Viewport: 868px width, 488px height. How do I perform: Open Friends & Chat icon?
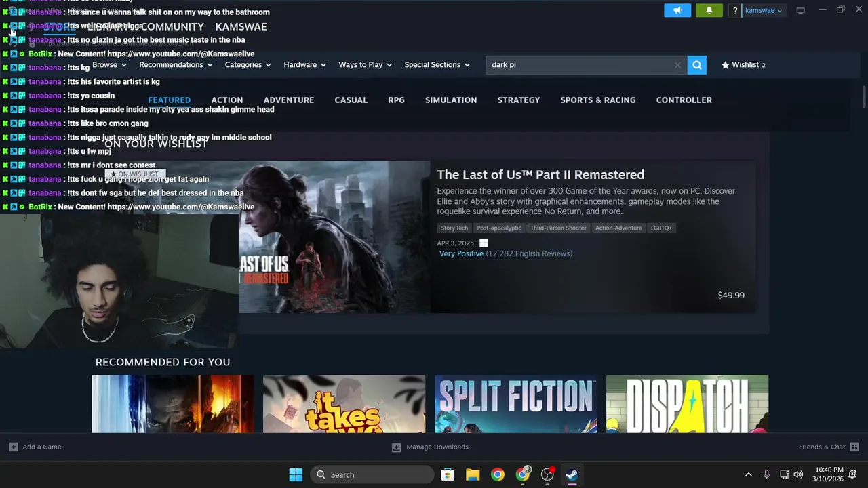[854, 447]
